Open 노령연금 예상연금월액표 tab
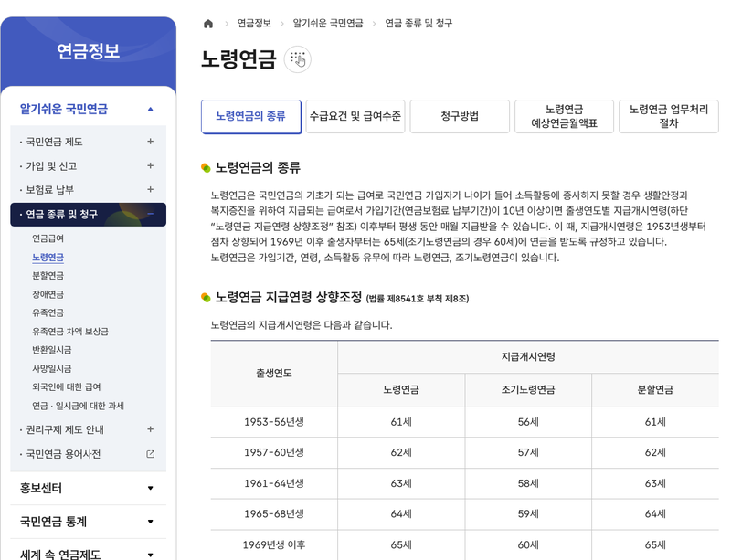 [564, 117]
